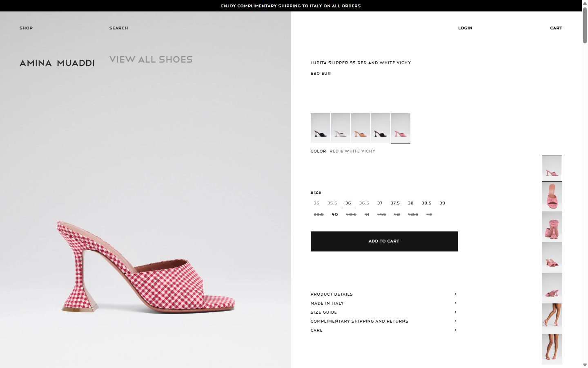This screenshot has width=588, height=368.
Task: Click the 620 EUR price
Action: (321, 74)
